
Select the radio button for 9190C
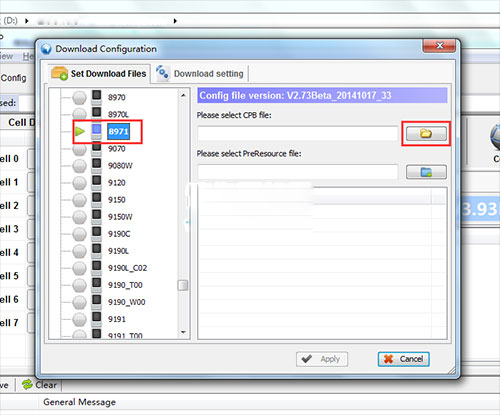click(x=80, y=234)
